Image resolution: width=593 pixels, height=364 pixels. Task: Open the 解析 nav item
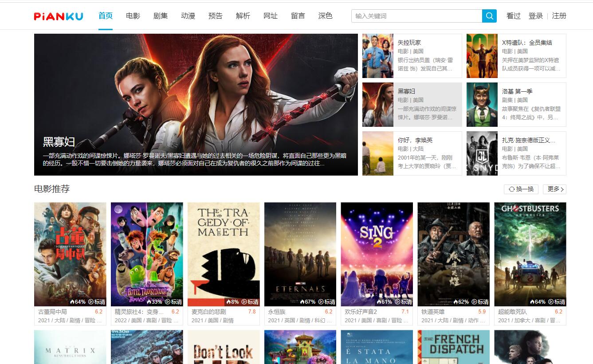click(x=243, y=16)
